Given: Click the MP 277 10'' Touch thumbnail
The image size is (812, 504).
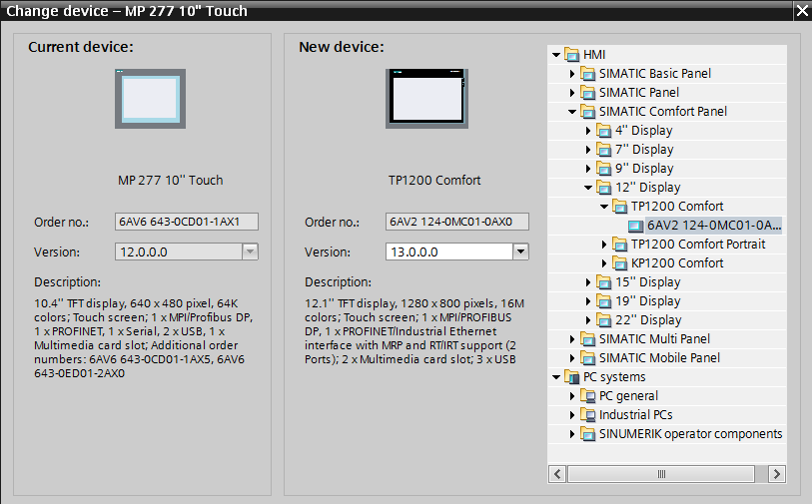Looking at the screenshot, I should [x=150, y=99].
